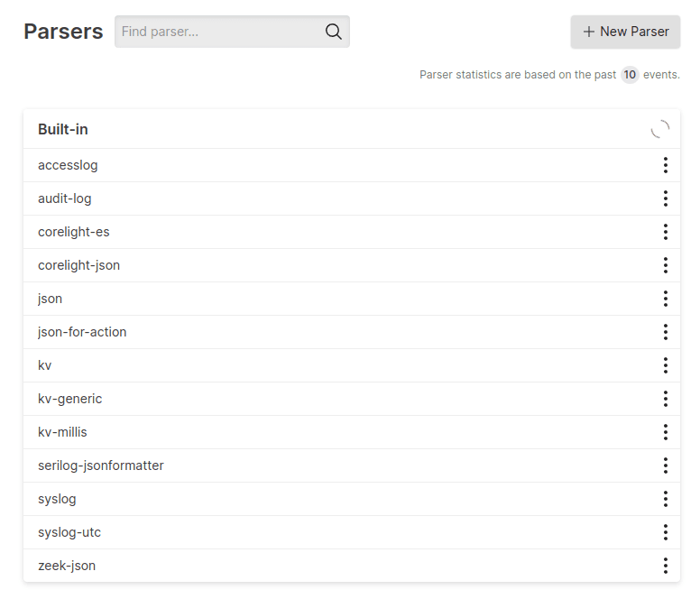Open the syslog-utc parser menu
700x599 pixels.
(x=665, y=532)
